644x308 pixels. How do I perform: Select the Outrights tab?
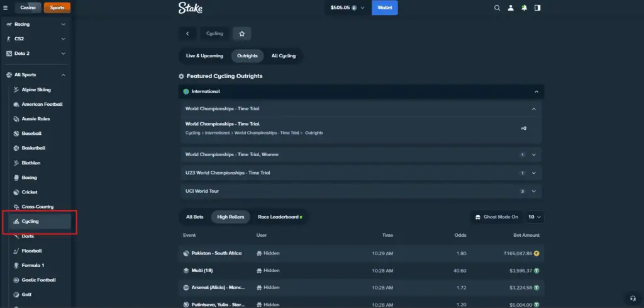pyautogui.click(x=247, y=55)
